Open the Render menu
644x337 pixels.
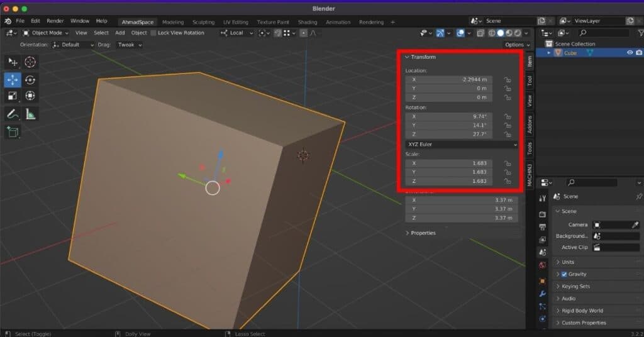tap(55, 21)
